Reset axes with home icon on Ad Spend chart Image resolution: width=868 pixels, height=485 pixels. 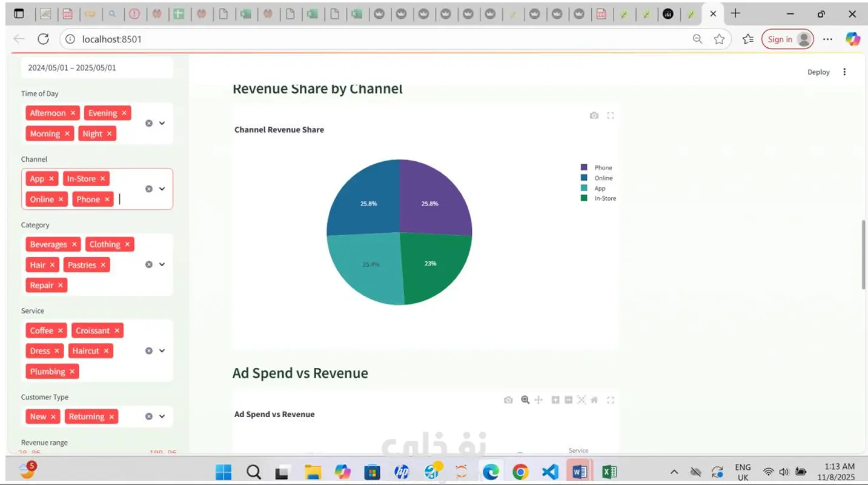pos(594,400)
